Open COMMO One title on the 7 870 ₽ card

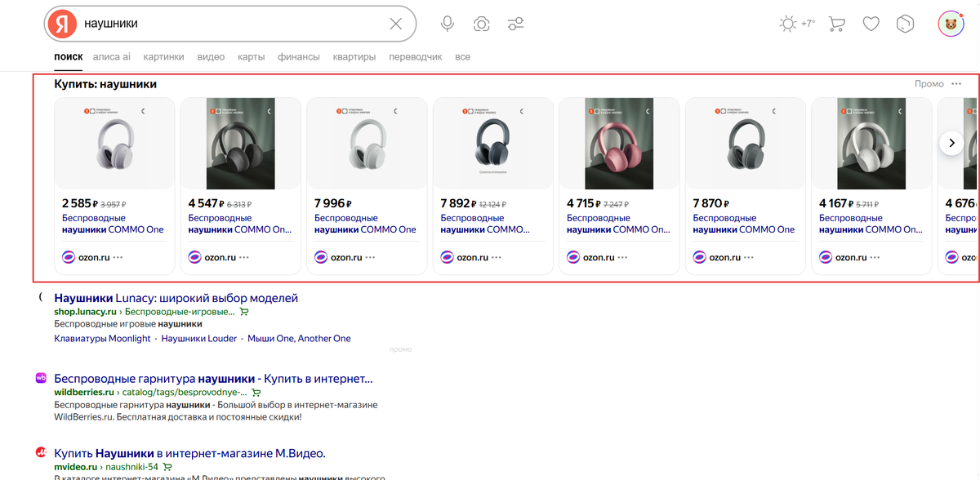tap(744, 224)
